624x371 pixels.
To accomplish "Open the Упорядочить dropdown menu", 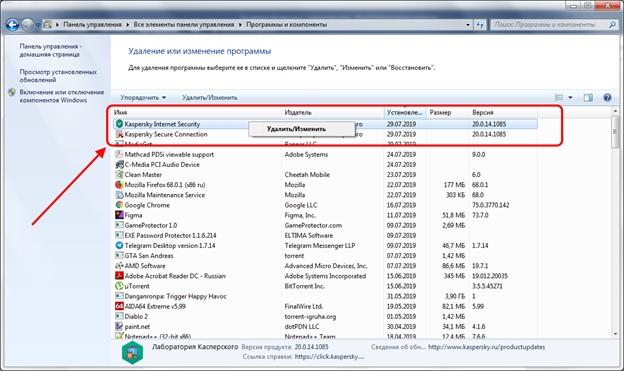I will (143, 98).
